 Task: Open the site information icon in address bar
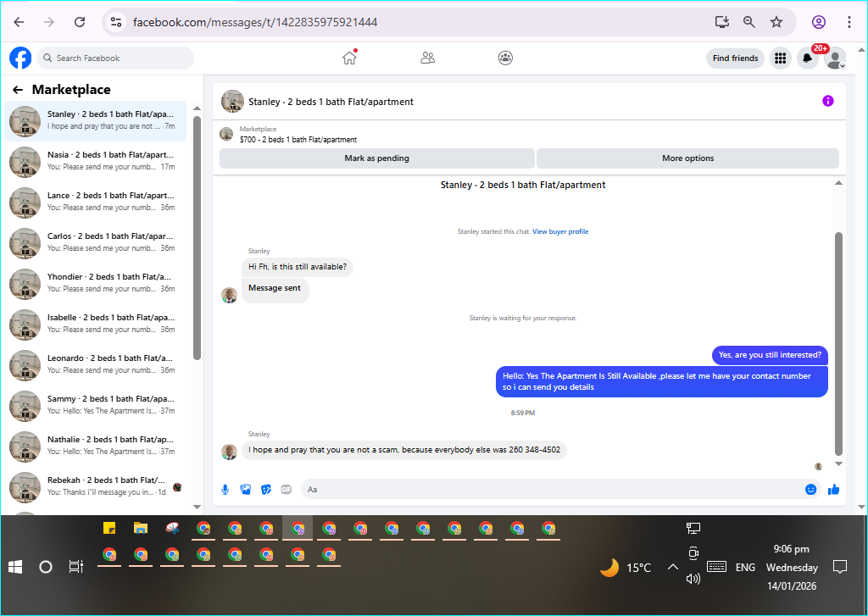tap(115, 22)
